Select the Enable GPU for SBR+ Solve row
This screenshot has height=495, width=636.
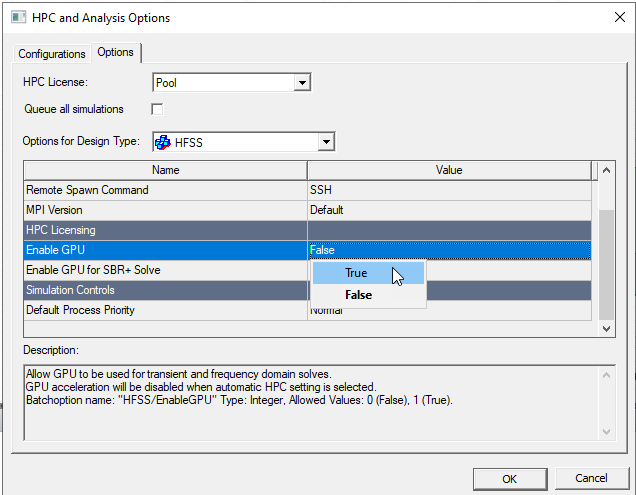(x=165, y=270)
